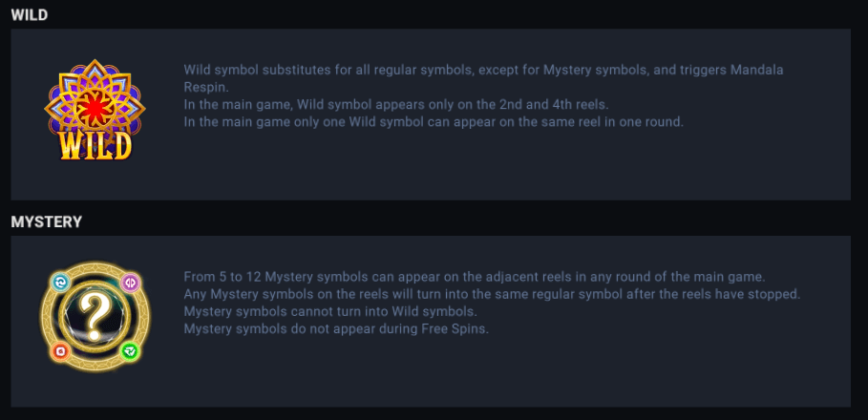
Task: Click the purple orb on the Mystery ring
Action: click(x=130, y=283)
